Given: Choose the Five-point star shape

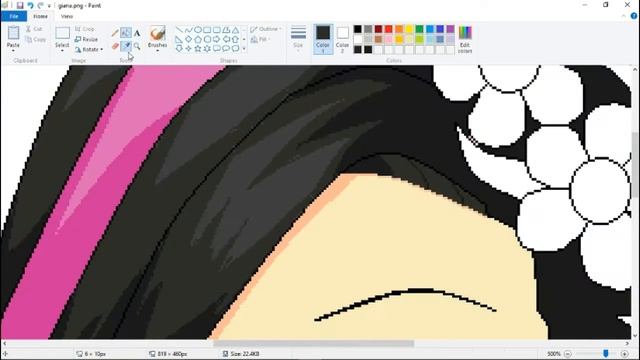Looking at the screenshot, I should 198,49.
